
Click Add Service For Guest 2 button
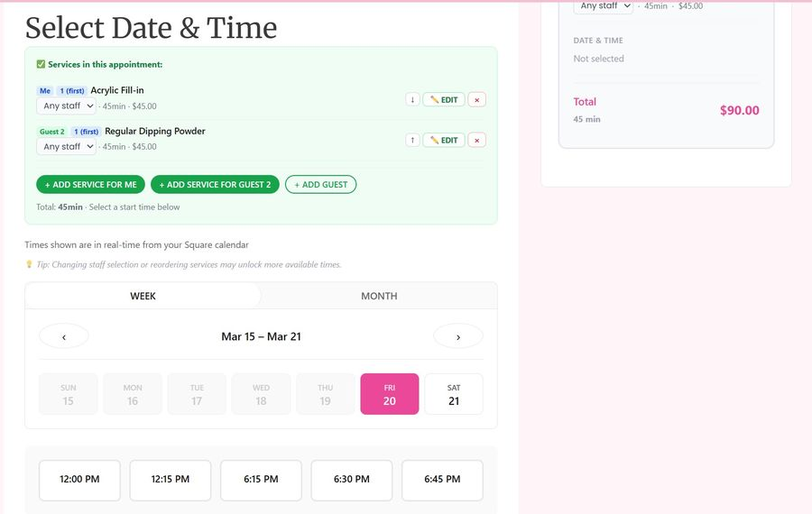coord(215,185)
